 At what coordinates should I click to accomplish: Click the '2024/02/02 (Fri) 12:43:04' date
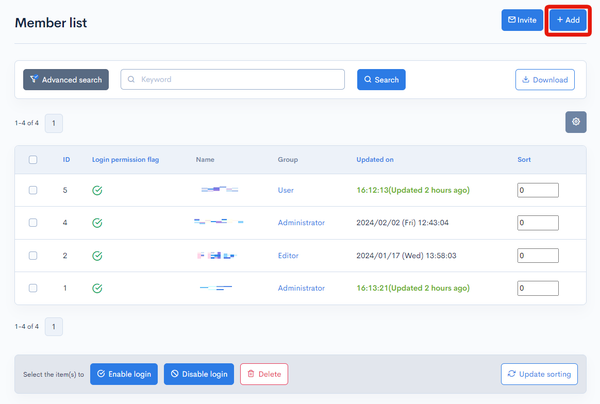tap(402, 223)
